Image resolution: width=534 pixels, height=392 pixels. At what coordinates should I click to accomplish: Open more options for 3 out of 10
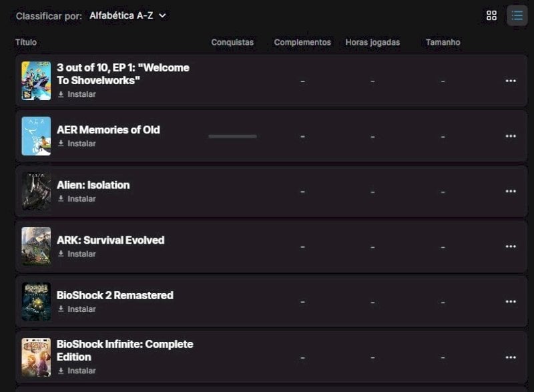(x=511, y=81)
